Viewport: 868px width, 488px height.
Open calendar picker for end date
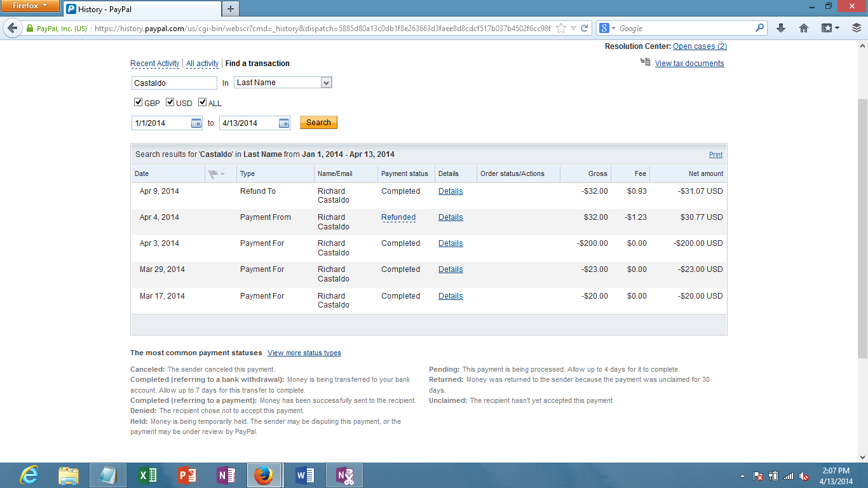(284, 123)
